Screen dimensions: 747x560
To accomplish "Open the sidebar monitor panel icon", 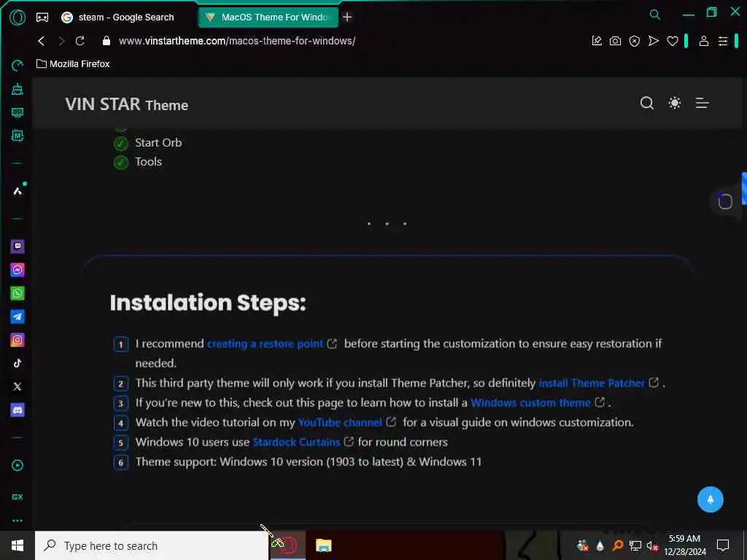I will click(18, 112).
